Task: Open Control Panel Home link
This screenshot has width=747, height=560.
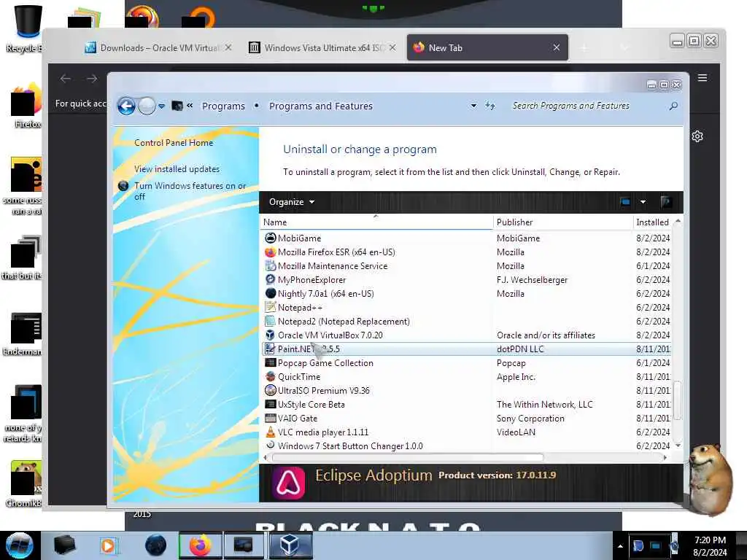Action: click(x=174, y=143)
